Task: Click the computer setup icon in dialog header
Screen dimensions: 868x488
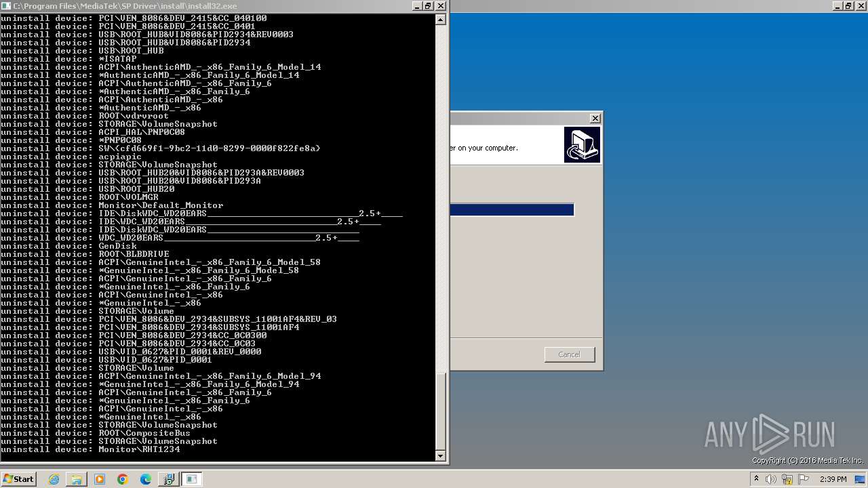Action: pyautogui.click(x=582, y=144)
